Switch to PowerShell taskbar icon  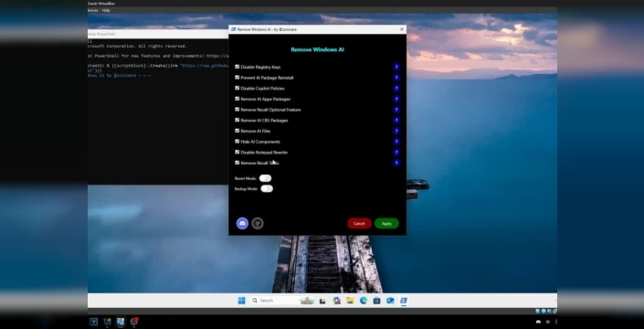[x=404, y=301]
